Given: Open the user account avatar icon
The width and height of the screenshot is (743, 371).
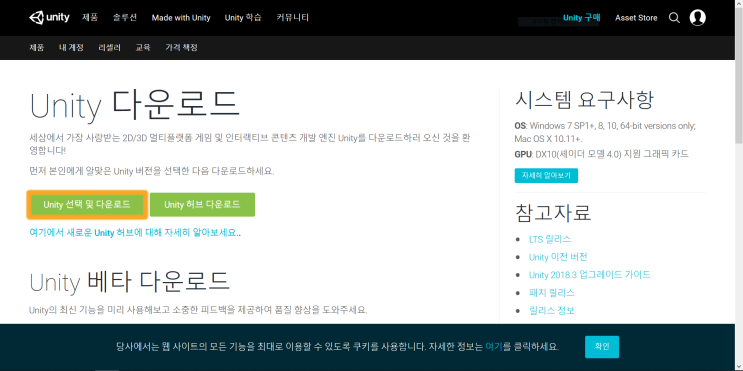Looking at the screenshot, I should [698, 18].
